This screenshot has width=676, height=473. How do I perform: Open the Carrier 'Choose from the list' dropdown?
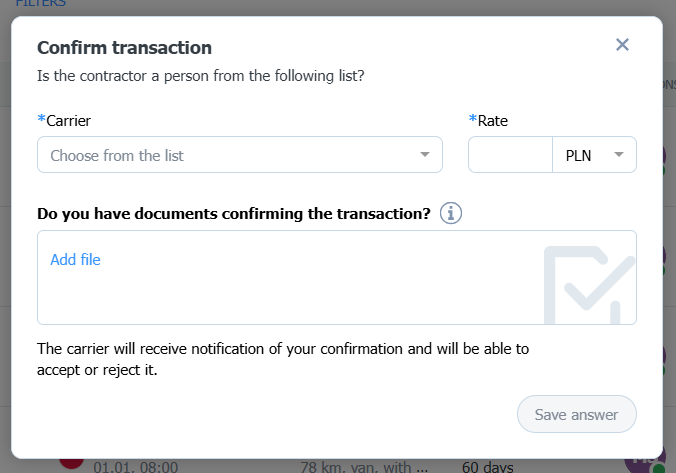click(x=240, y=155)
